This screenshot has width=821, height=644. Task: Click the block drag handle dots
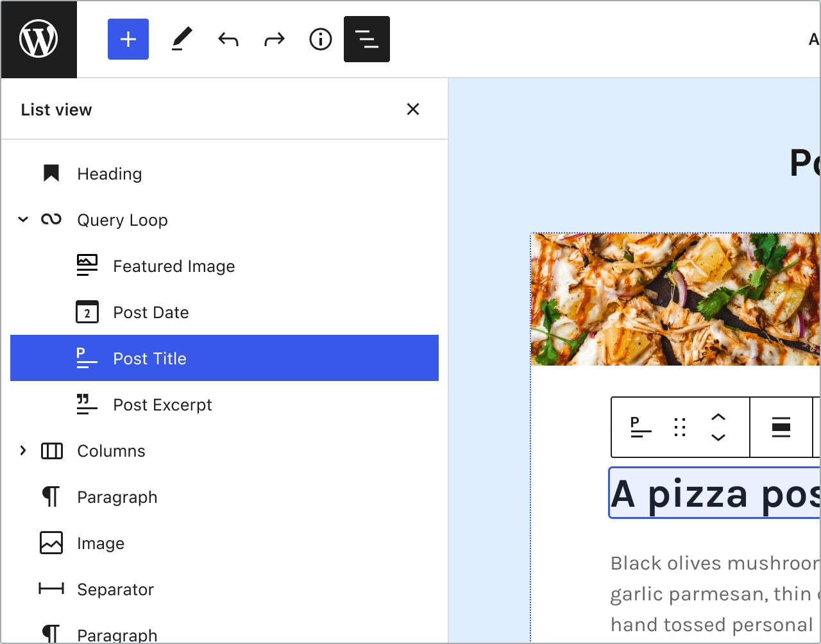[x=681, y=427]
